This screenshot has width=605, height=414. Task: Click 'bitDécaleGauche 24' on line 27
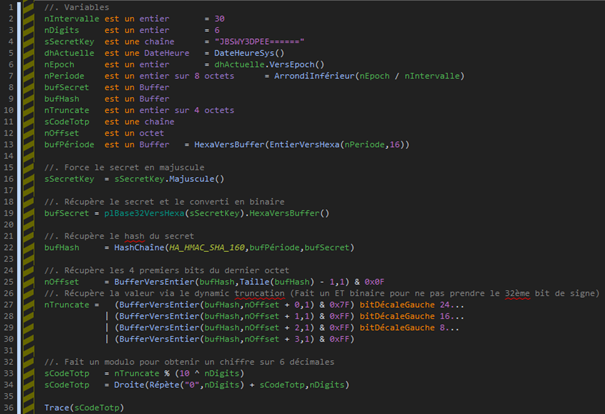[x=404, y=305]
